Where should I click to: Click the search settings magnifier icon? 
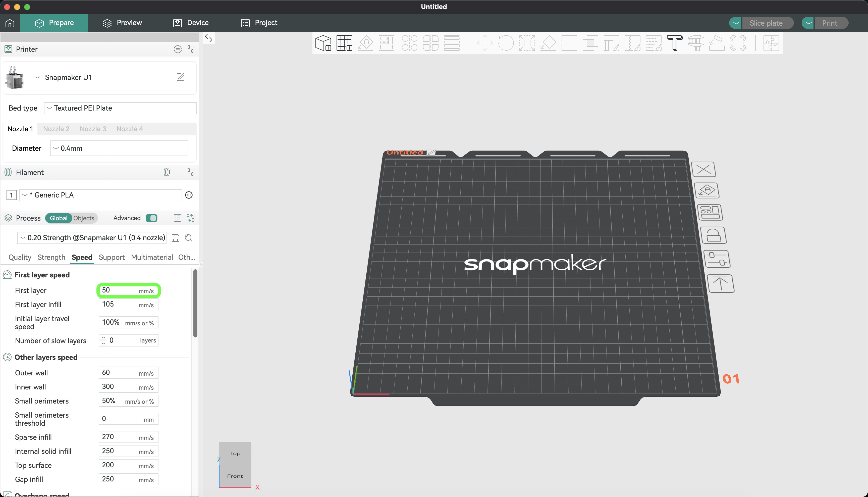189,238
